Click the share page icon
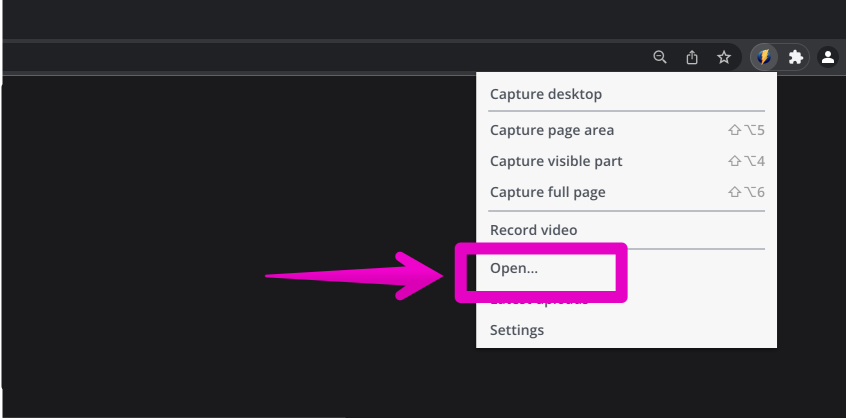Screen dimensions: 846x418 [x=692, y=57]
